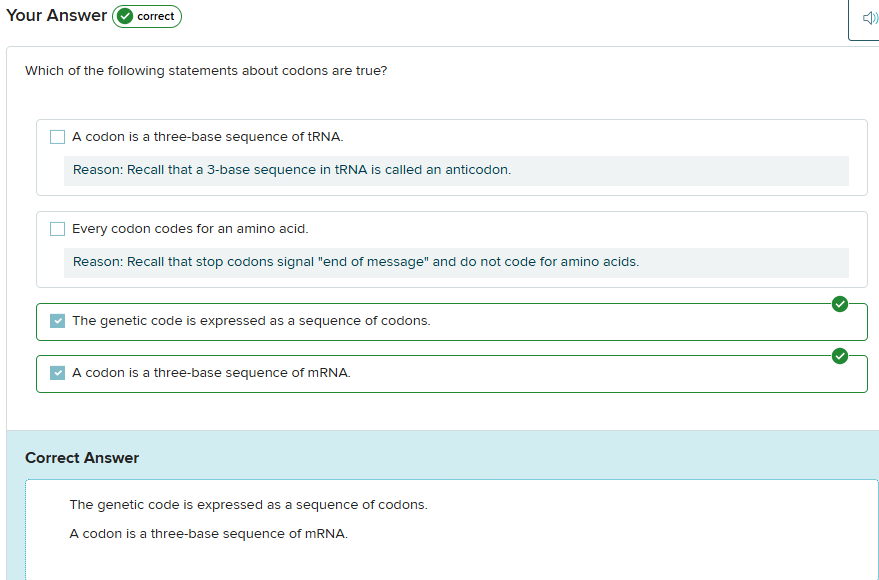Click the speaker audio icon
This screenshot has width=879, height=580.
[x=867, y=18]
